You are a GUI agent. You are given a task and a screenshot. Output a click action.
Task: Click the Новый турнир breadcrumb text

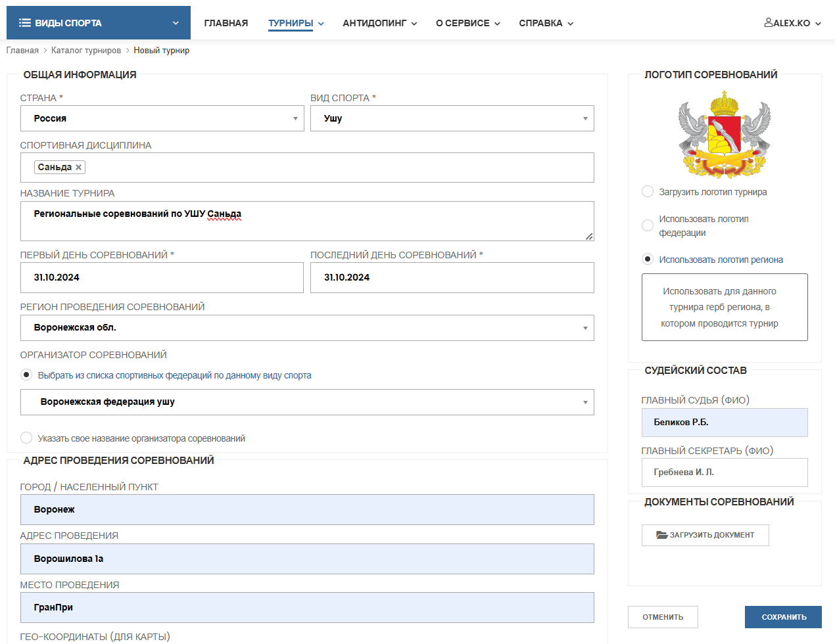pos(162,50)
